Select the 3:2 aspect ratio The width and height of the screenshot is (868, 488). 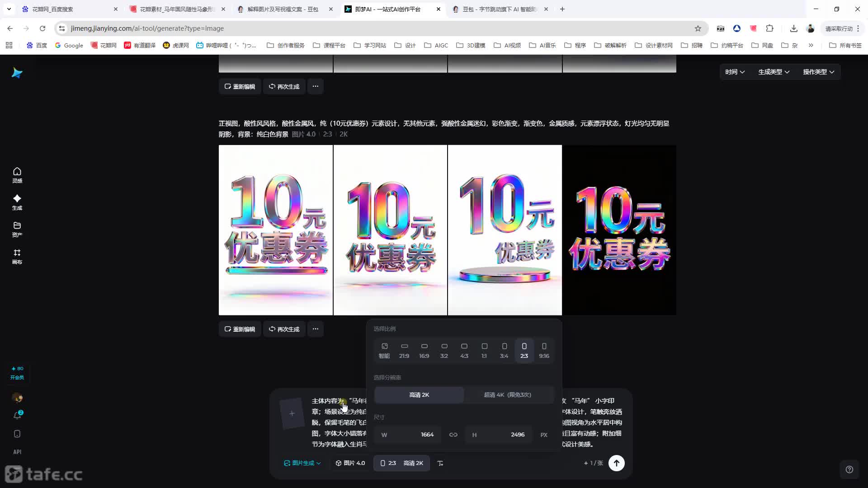(x=444, y=351)
